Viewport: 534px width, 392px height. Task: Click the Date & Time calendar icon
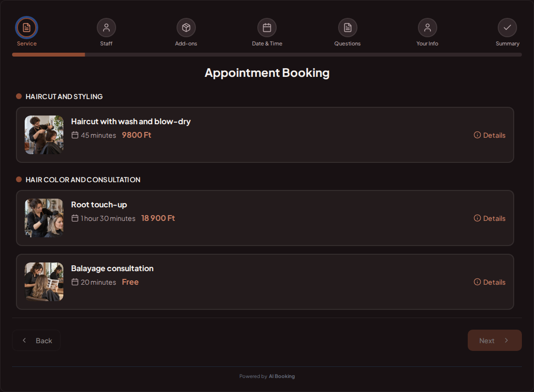[267, 28]
